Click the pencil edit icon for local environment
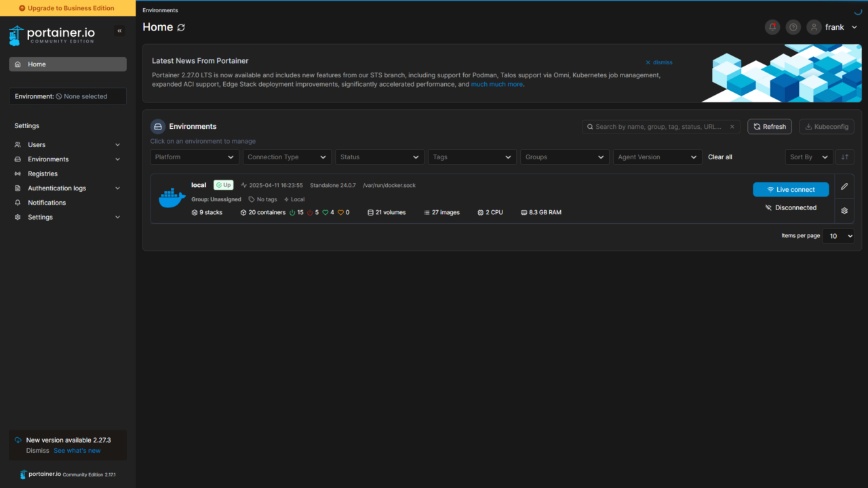This screenshot has height=488, width=868. 844,186
